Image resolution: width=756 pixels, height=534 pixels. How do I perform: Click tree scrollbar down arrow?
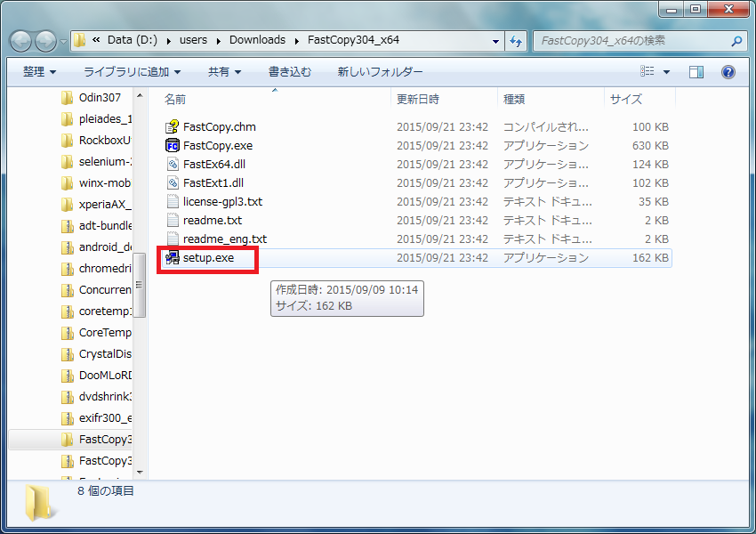coord(140,473)
